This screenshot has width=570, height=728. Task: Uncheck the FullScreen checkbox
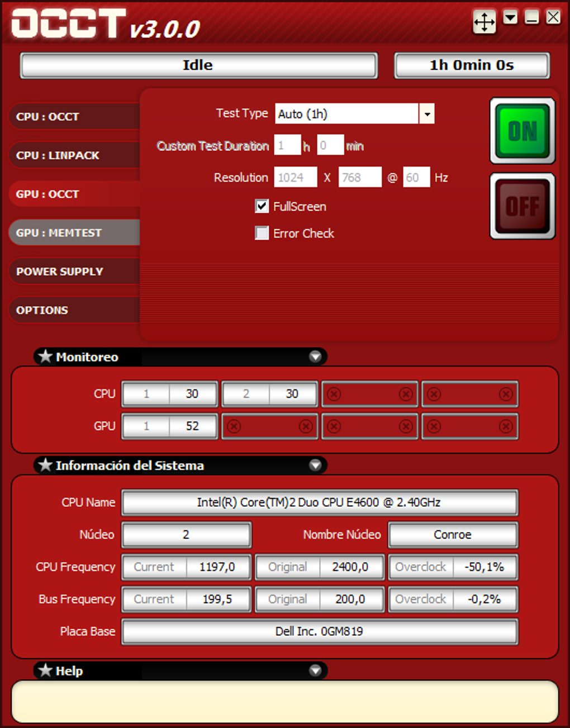[x=262, y=206]
